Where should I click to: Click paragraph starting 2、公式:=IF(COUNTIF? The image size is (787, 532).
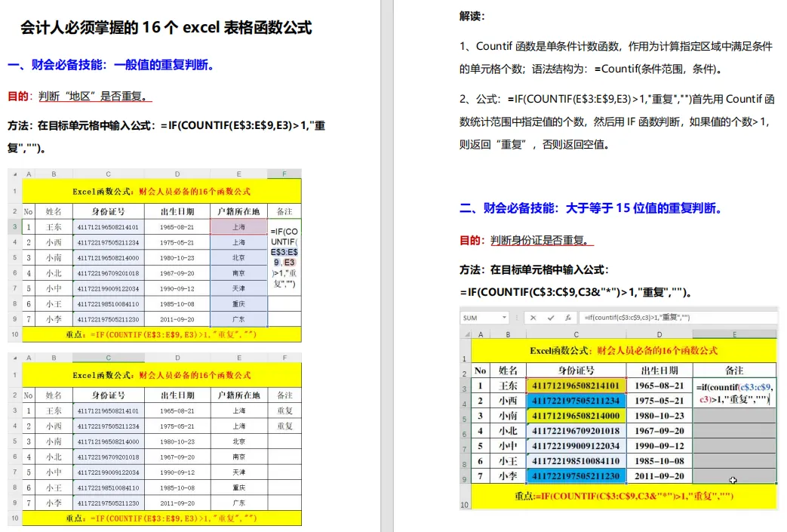(617, 121)
